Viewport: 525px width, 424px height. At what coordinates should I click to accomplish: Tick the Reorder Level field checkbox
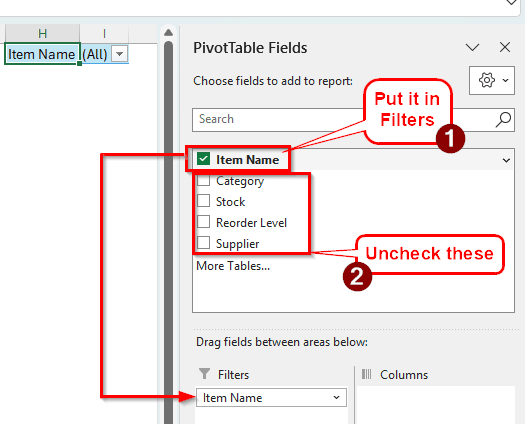tap(203, 222)
